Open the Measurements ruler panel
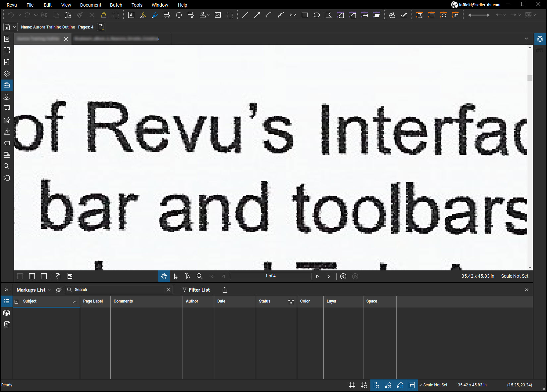 coord(540,50)
